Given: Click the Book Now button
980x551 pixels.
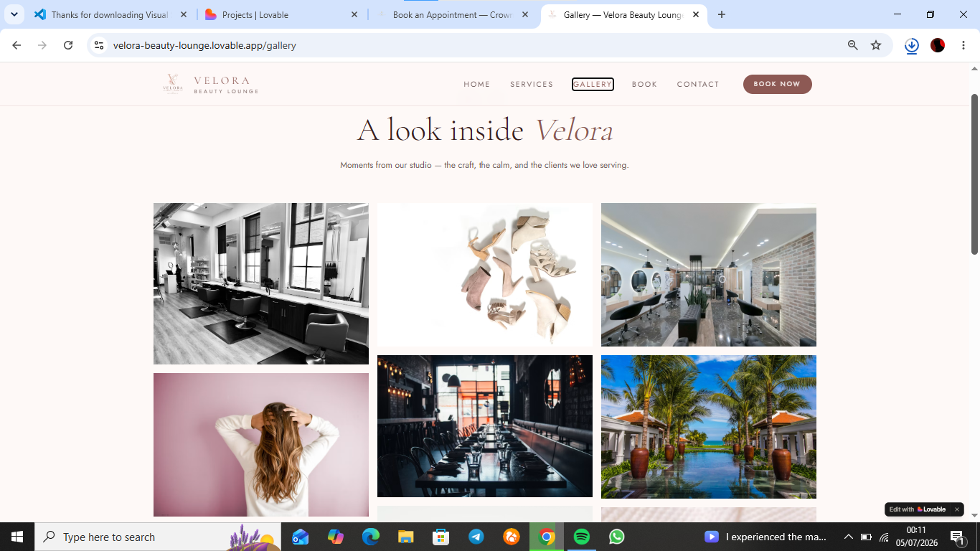Looking at the screenshot, I should tap(777, 84).
